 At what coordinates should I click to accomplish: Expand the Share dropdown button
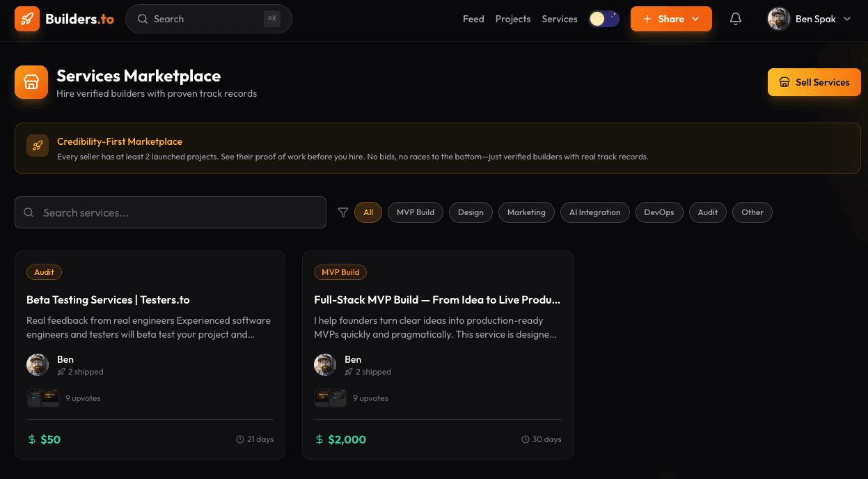pos(671,19)
